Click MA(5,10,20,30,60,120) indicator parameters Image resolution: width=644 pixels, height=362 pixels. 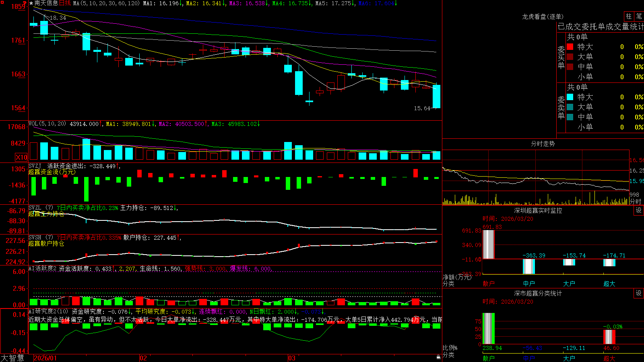pyautogui.click(x=106, y=3)
